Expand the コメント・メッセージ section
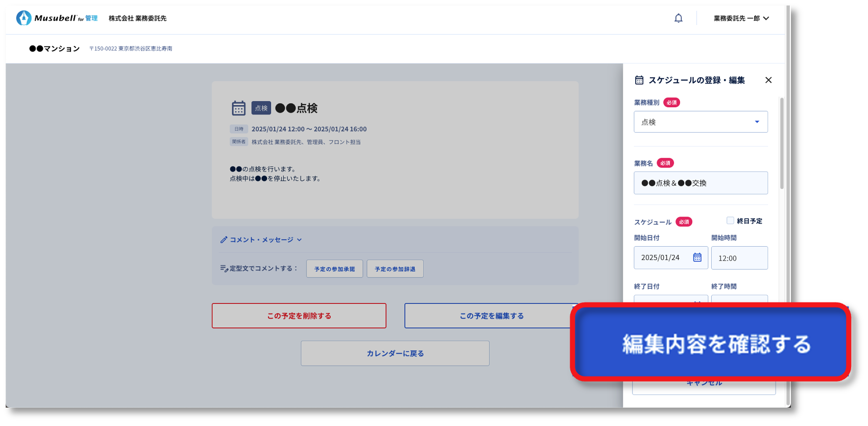The image size is (868, 426). [x=300, y=240]
